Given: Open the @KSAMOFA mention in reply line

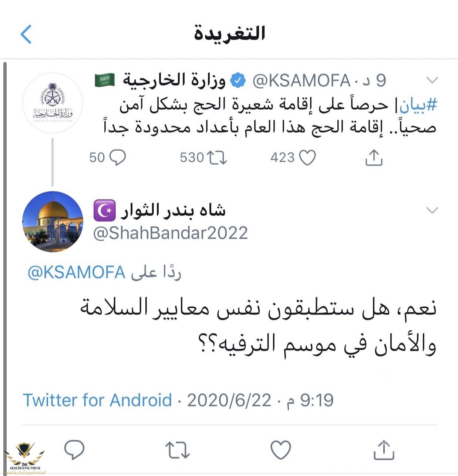Looking at the screenshot, I should (x=77, y=273).
